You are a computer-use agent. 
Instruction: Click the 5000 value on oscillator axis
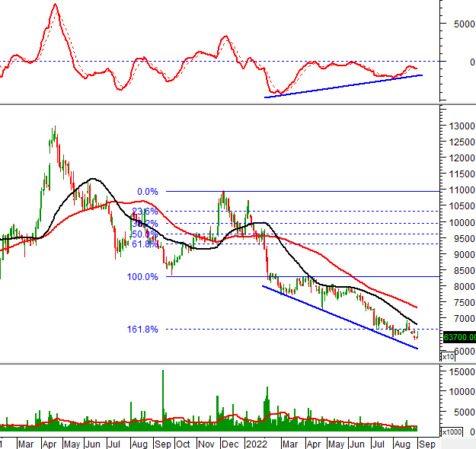point(459,24)
